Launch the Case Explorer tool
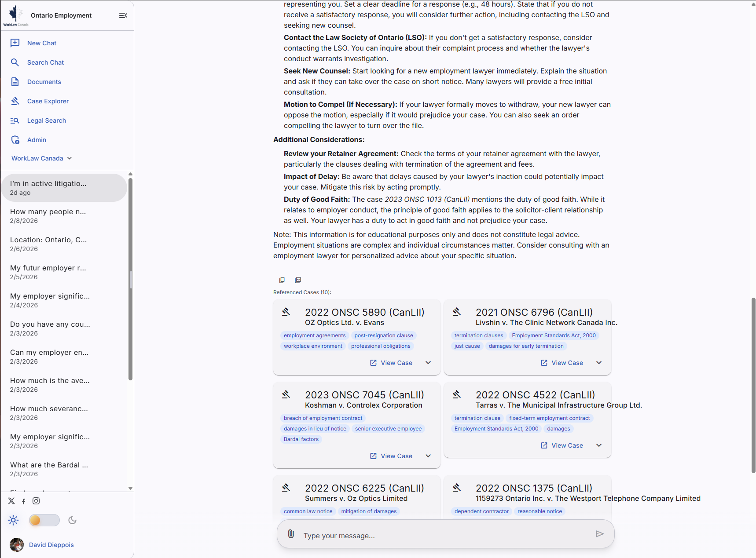Viewport: 756px width, 558px height. pyautogui.click(x=48, y=101)
